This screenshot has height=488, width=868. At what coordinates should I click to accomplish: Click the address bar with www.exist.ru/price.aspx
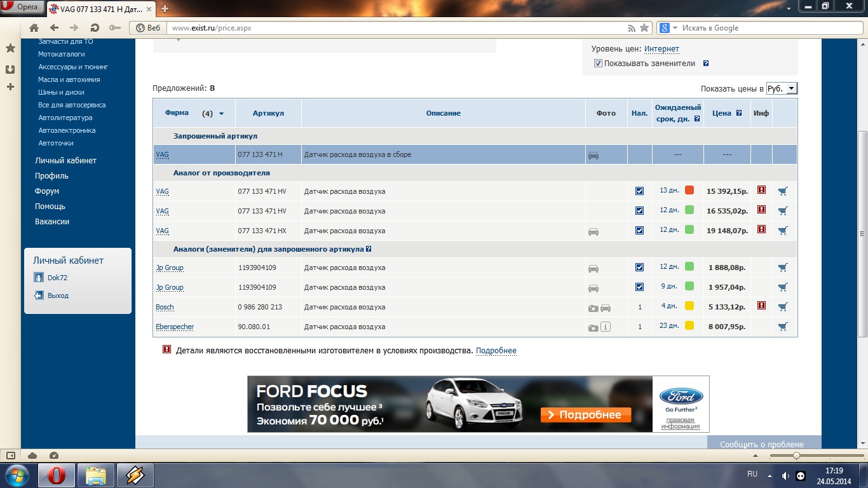[397, 28]
